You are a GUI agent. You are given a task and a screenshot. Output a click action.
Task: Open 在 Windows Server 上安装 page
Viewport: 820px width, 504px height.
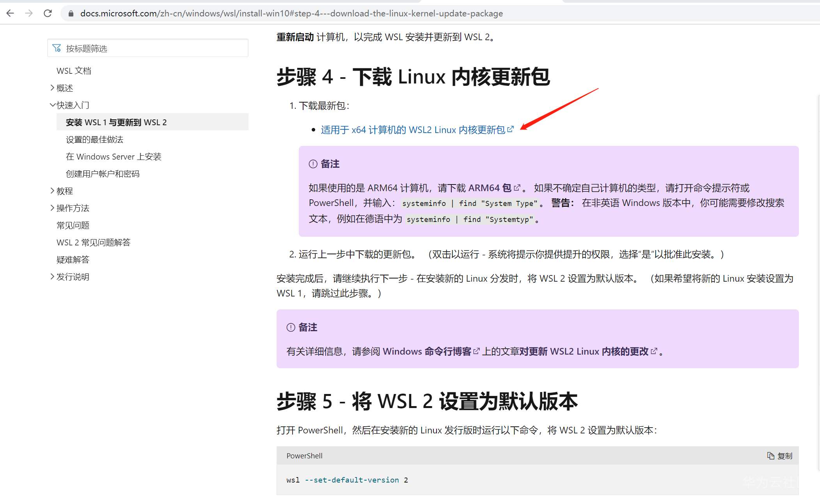click(114, 156)
